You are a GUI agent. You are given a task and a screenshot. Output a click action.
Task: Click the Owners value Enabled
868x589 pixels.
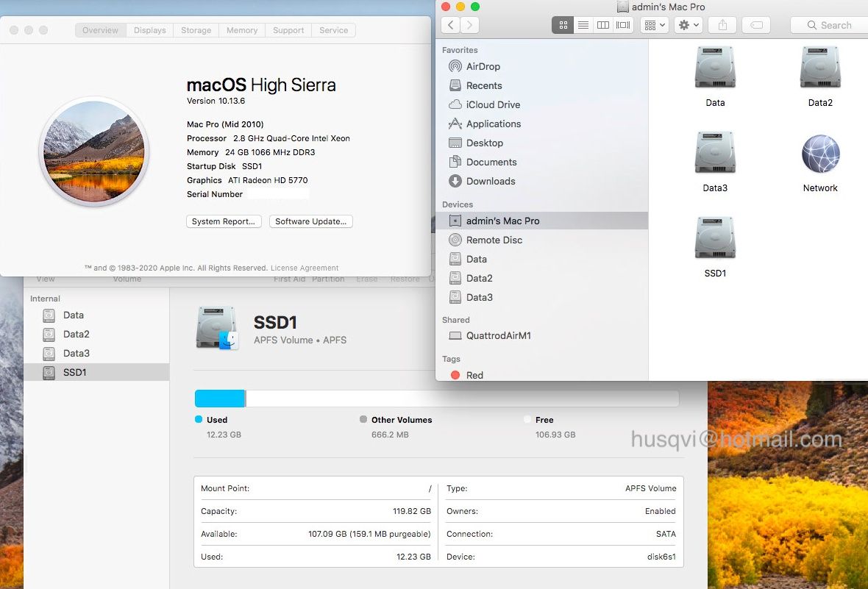[x=661, y=511]
